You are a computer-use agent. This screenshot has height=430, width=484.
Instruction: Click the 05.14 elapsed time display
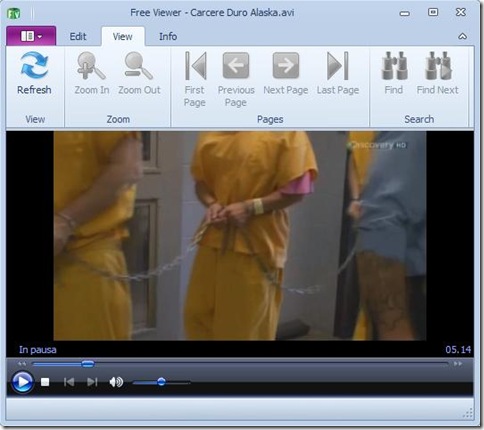(458, 350)
